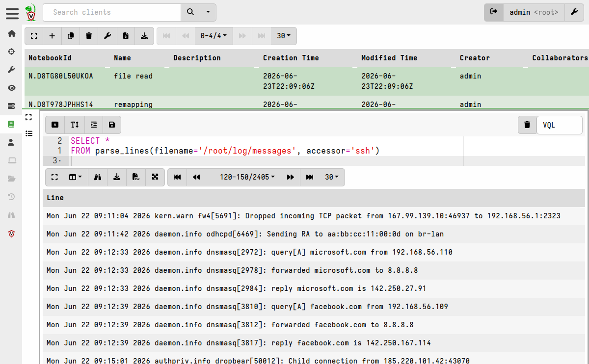
Task: Delete the selected notebook with trash icon
Action: (89, 36)
